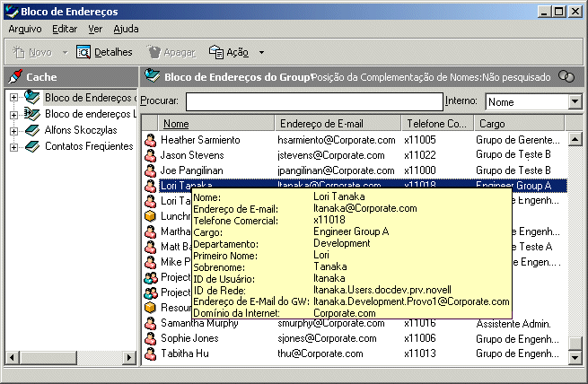Screen dimensions: 588x384
Task: Click the Alfons Skoczylas address book icon
Action: click(32, 130)
